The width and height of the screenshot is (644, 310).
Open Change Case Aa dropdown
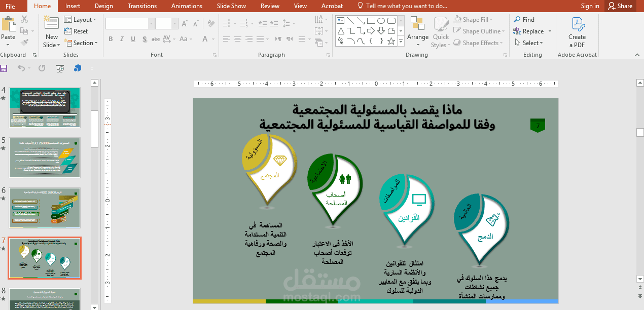(186, 39)
